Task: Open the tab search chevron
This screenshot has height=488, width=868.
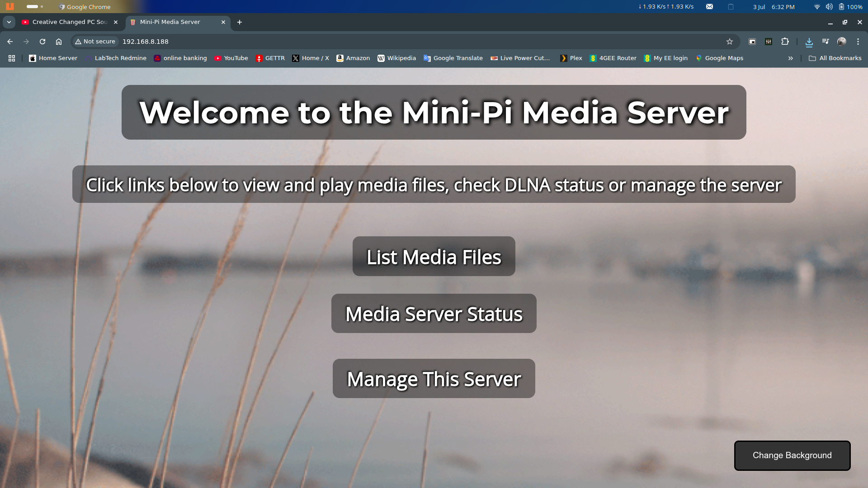Action: click(9, 22)
